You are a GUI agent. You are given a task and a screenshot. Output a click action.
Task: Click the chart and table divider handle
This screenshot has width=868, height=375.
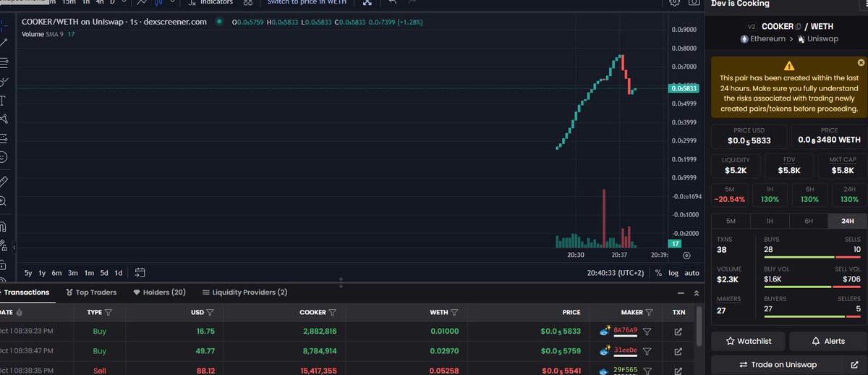pyautogui.click(x=341, y=282)
